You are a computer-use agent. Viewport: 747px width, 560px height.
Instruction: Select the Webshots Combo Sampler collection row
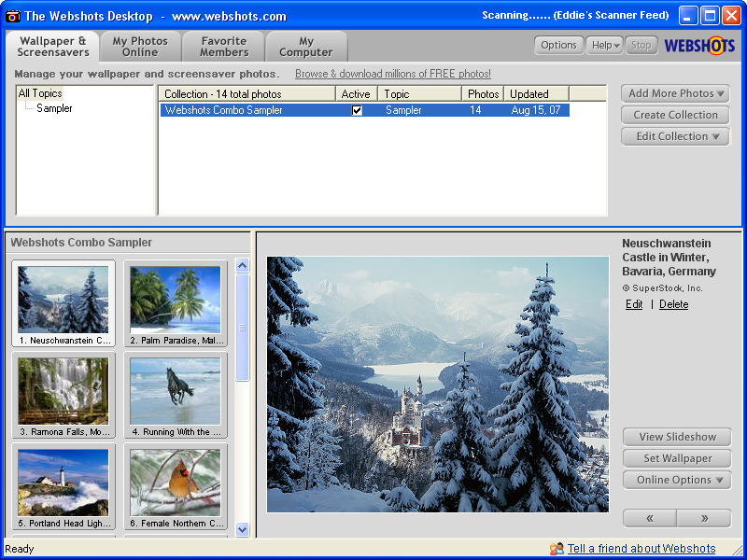pos(364,110)
